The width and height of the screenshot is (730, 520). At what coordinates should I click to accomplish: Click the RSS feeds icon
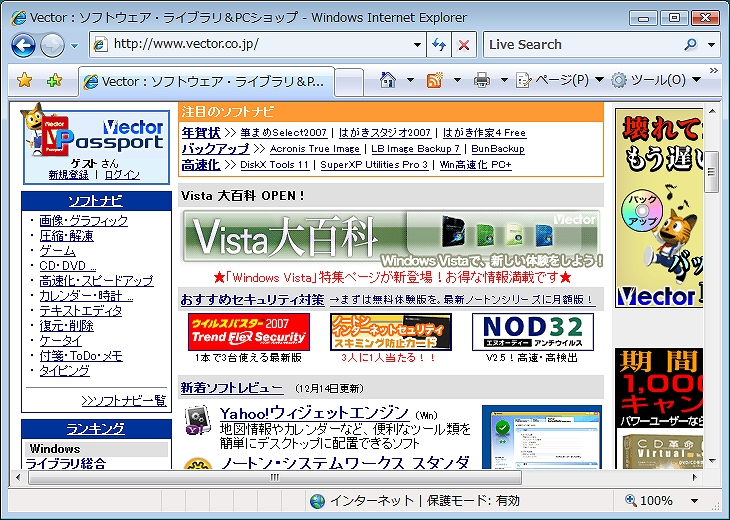click(434, 80)
